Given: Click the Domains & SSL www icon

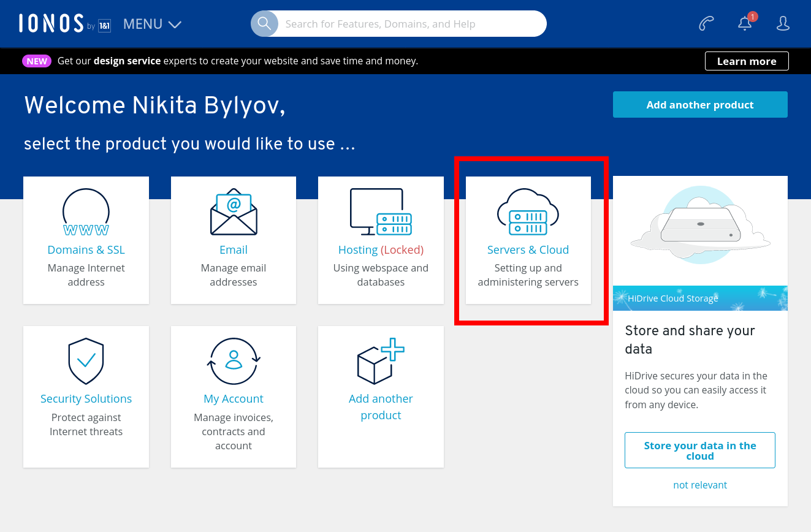Looking at the screenshot, I should click(x=86, y=212).
